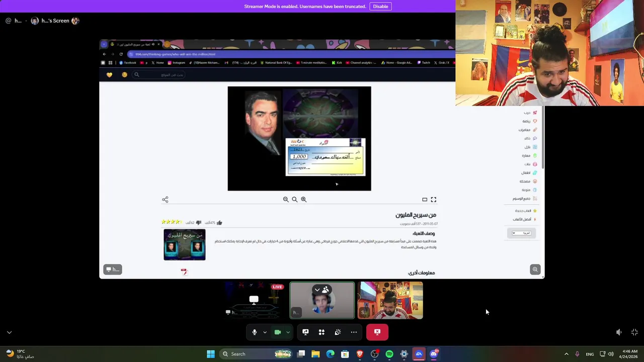
Task: Exit full screen using the arrows icon
Action: [634, 332]
